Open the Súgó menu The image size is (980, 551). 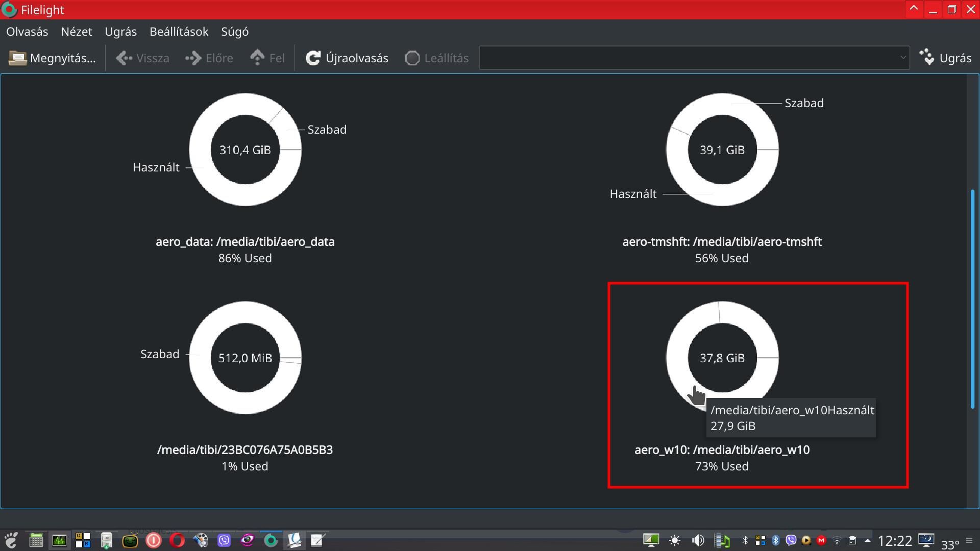[x=235, y=32]
